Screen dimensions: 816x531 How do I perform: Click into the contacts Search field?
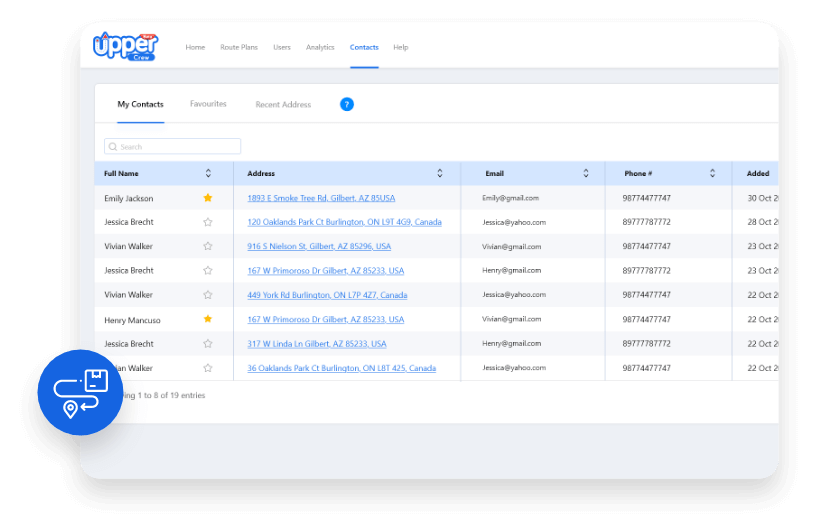click(172, 146)
